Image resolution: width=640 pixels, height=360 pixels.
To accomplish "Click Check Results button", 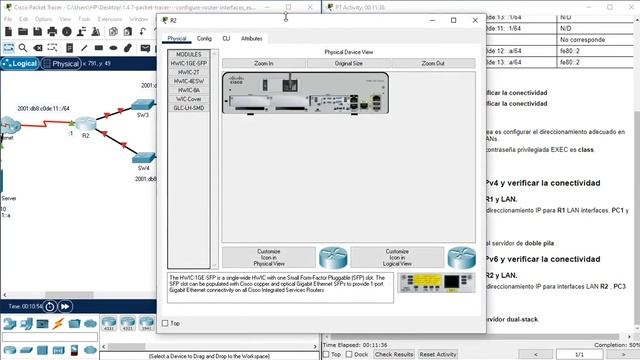I will (x=394, y=354).
